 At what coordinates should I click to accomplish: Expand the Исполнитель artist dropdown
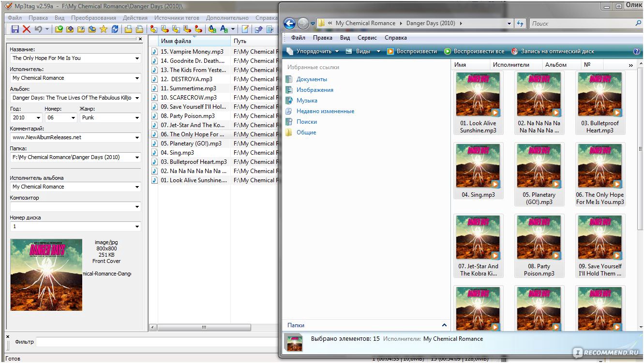coord(137,78)
